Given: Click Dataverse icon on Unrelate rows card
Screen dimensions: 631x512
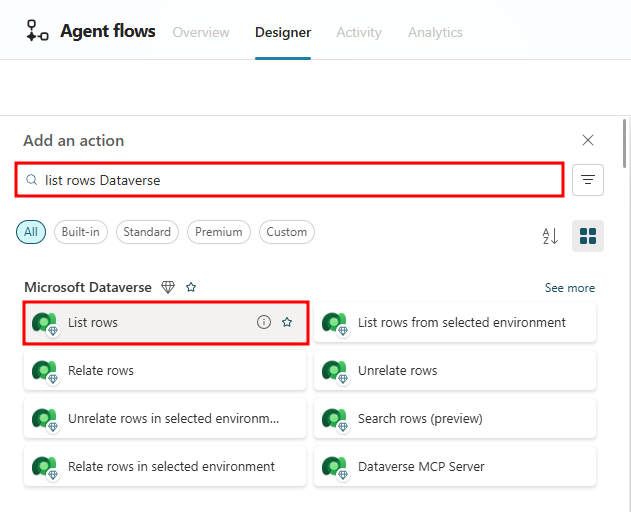Looking at the screenshot, I should point(335,371).
